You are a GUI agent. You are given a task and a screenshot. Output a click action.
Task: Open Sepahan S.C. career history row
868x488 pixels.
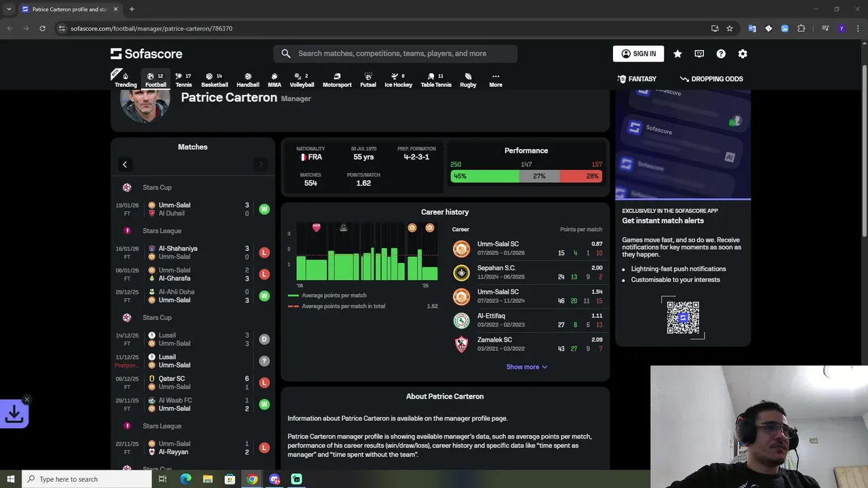point(527,272)
